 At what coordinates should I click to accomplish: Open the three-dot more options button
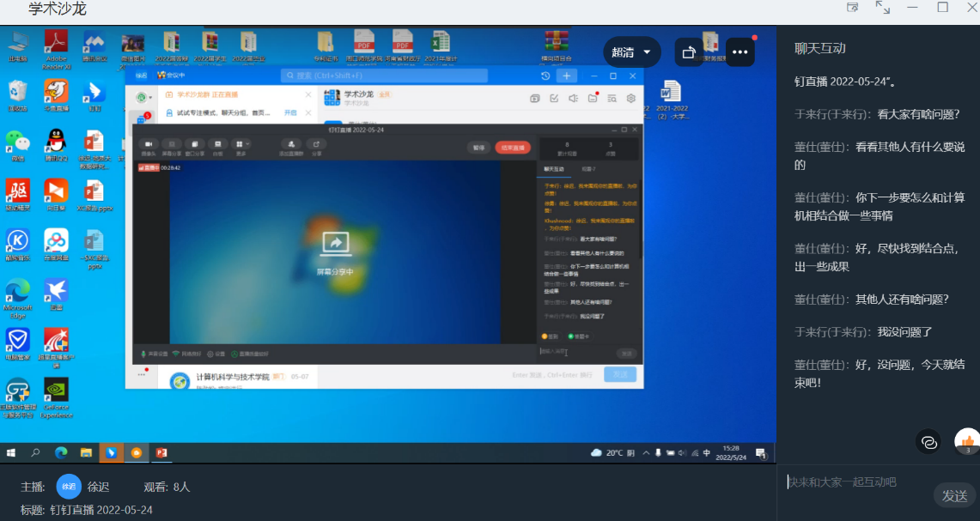pos(740,52)
